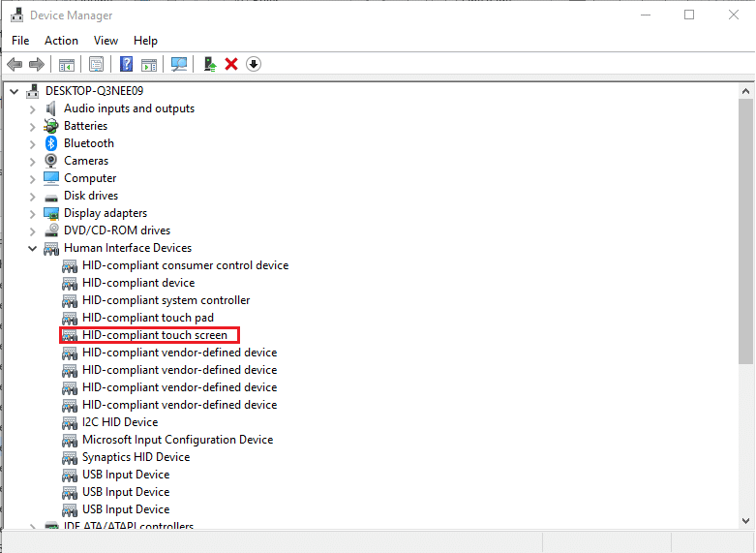Screen dimensions: 756x553
Task: Expand the Bluetooth category arrow
Action: pyautogui.click(x=32, y=143)
